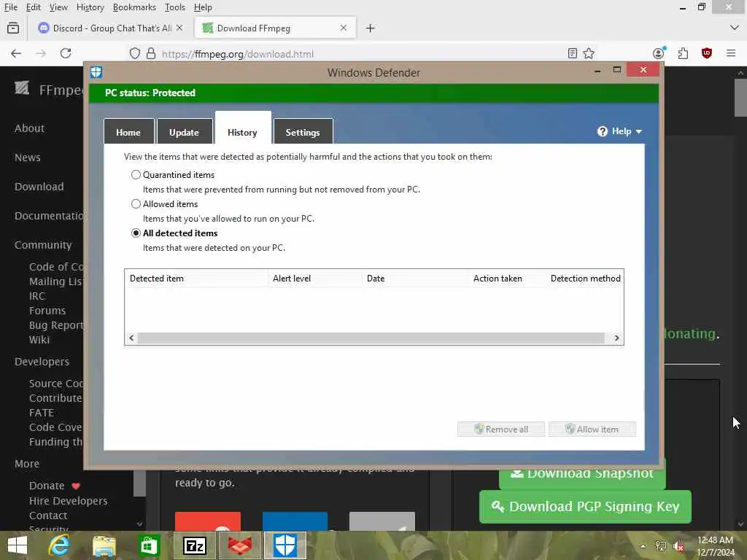This screenshot has width=747, height=560.
Task: Click Windows Defender taskbar icon
Action: tap(285, 545)
